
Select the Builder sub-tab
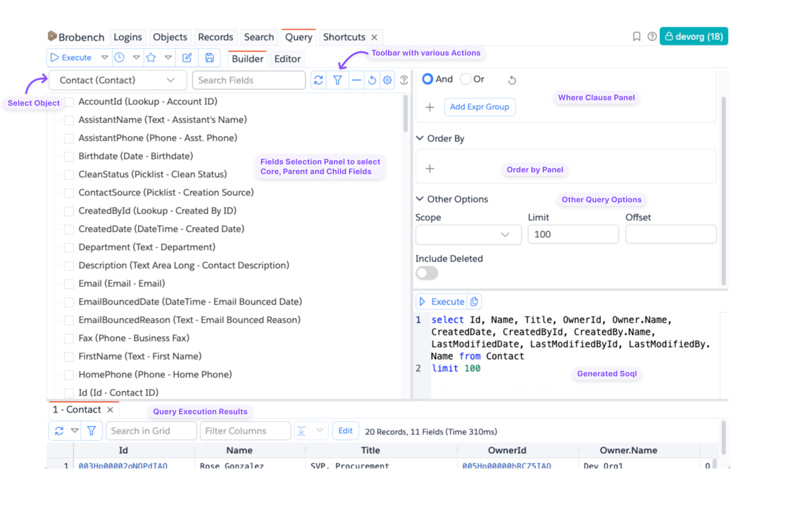click(x=248, y=59)
